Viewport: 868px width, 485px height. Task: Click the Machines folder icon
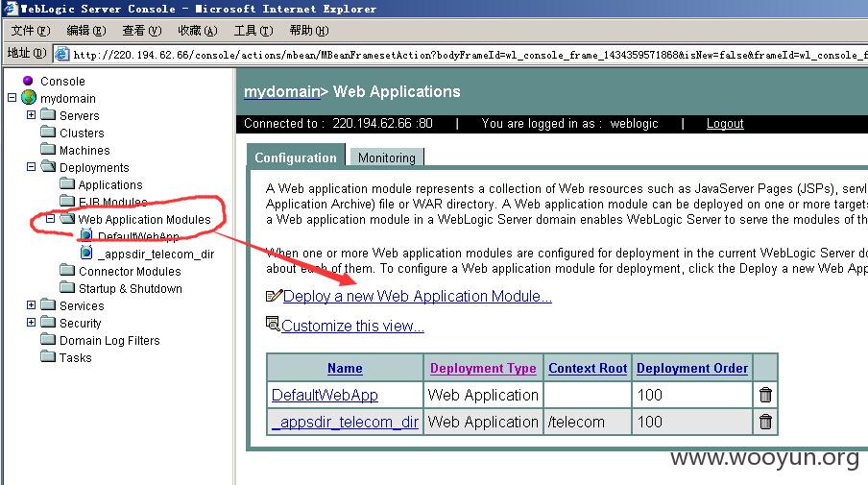pyautogui.click(x=48, y=149)
